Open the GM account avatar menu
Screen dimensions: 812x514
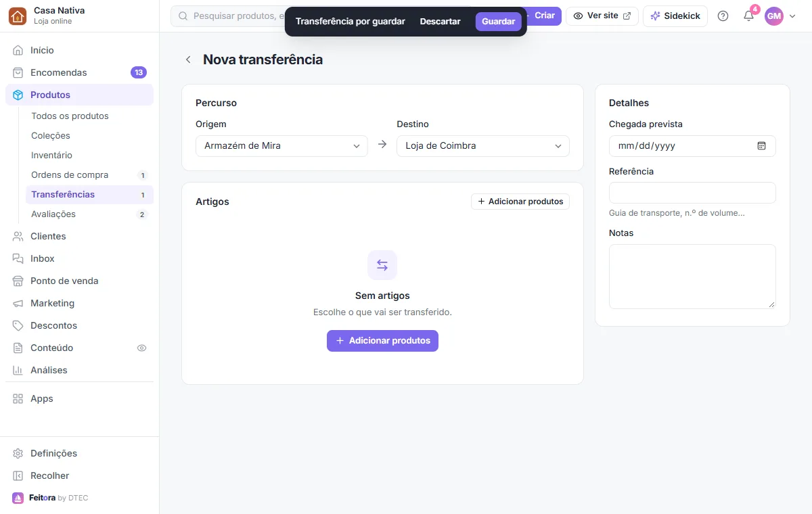pyautogui.click(x=774, y=16)
